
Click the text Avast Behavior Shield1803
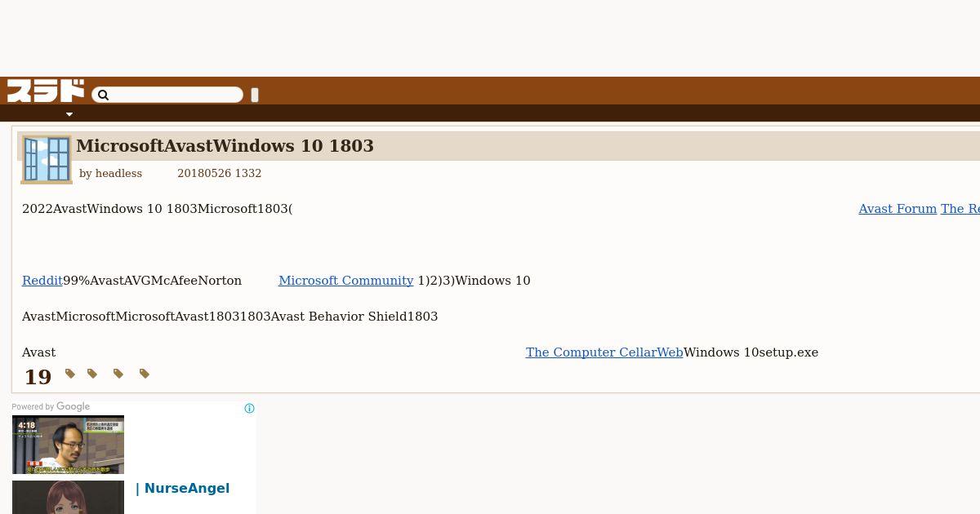354,317
